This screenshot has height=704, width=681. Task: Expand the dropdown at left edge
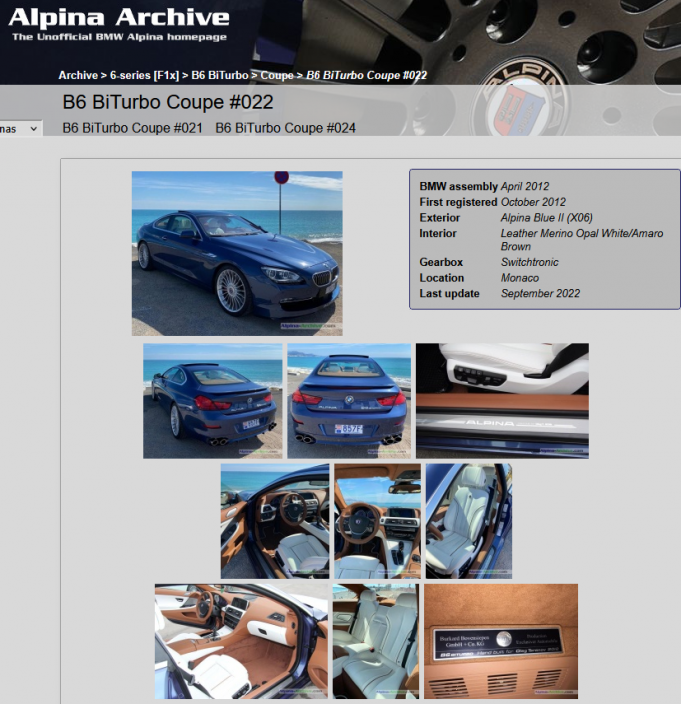pos(21,128)
